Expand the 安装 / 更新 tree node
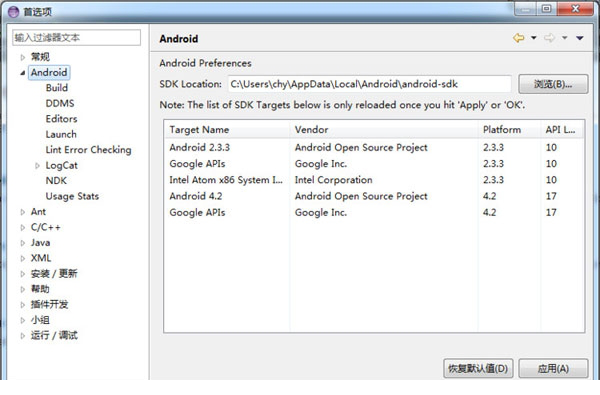Viewport: 600px width, 395px height. [23, 274]
